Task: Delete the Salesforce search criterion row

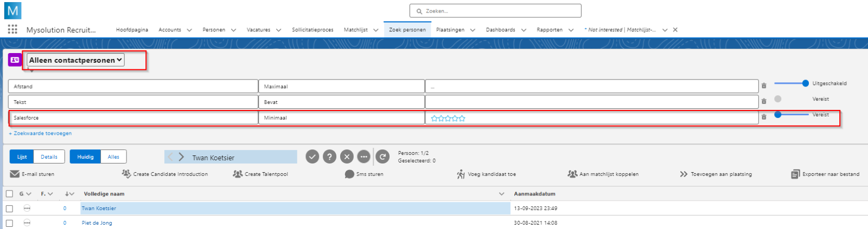Action: pos(764,117)
